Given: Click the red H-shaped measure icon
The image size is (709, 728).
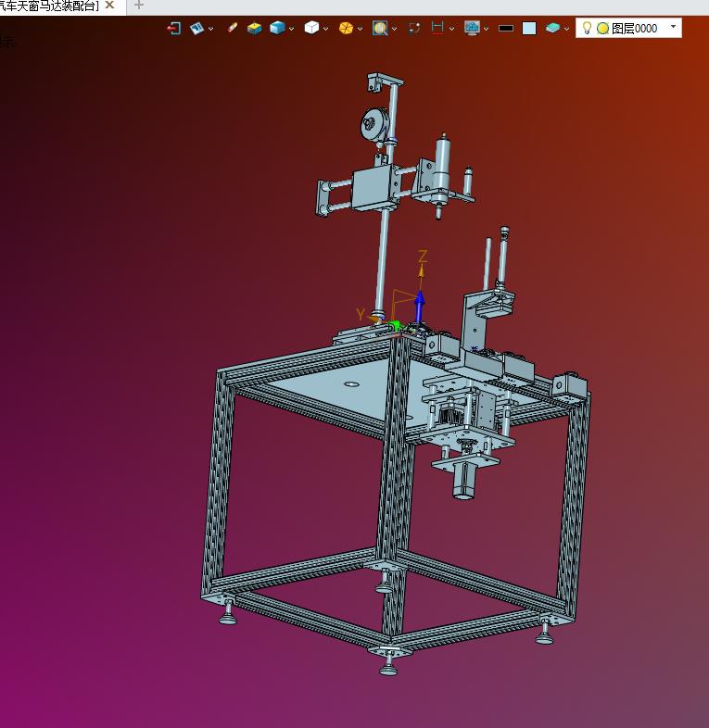Looking at the screenshot, I should (438, 28).
